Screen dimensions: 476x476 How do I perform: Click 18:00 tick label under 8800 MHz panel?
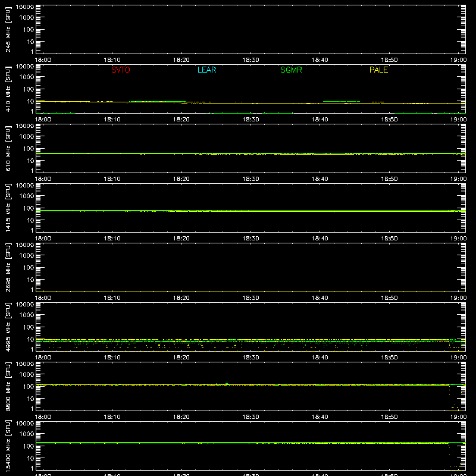tap(43, 417)
